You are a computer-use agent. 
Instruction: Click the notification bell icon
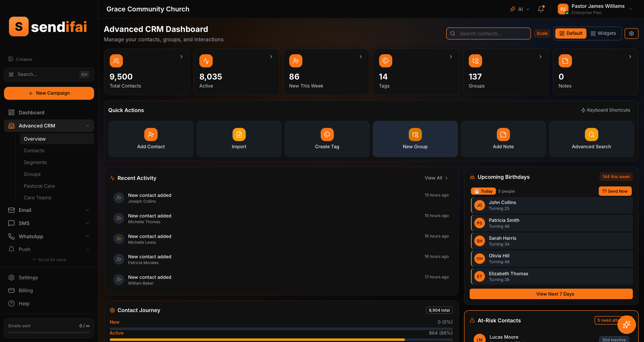click(541, 9)
